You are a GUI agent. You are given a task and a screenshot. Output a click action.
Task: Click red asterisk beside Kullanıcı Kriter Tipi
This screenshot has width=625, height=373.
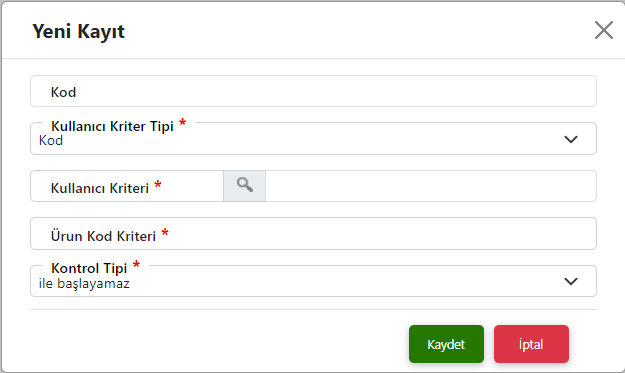pos(183,122)
